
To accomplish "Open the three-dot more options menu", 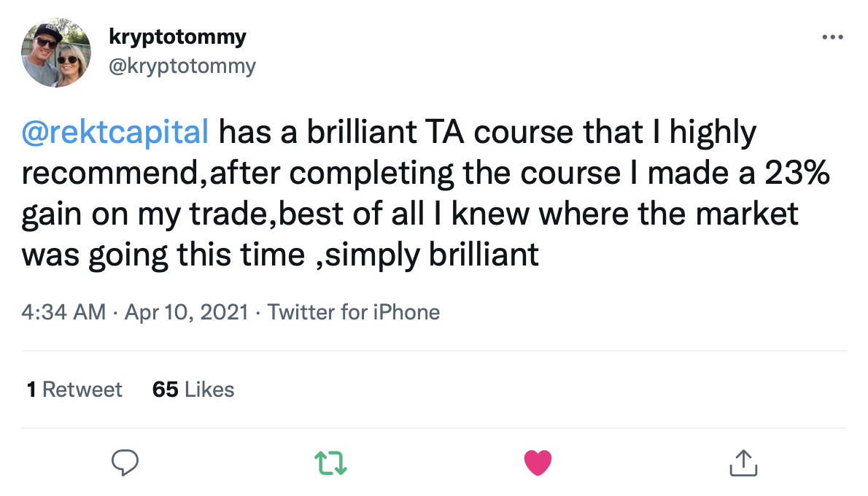I will [832, 37].
